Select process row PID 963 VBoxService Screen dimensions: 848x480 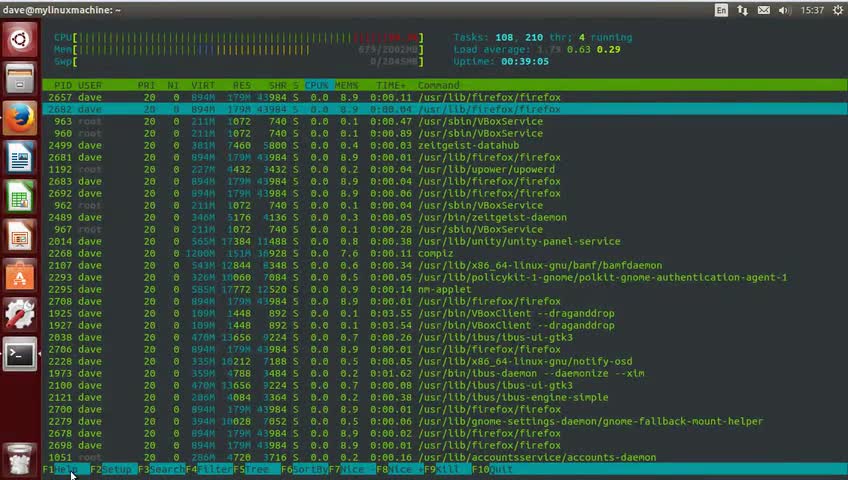445,121
